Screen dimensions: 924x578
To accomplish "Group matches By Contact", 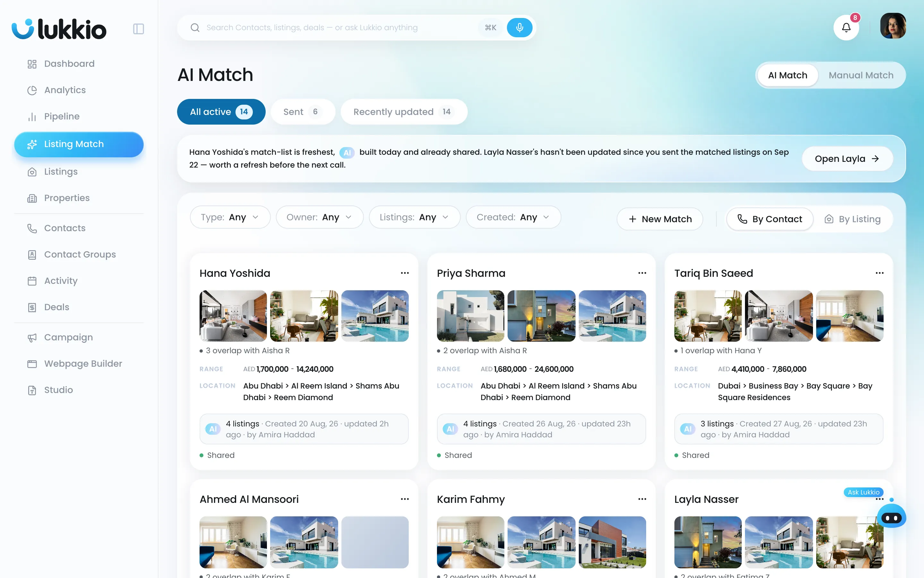I will point(770,219).
